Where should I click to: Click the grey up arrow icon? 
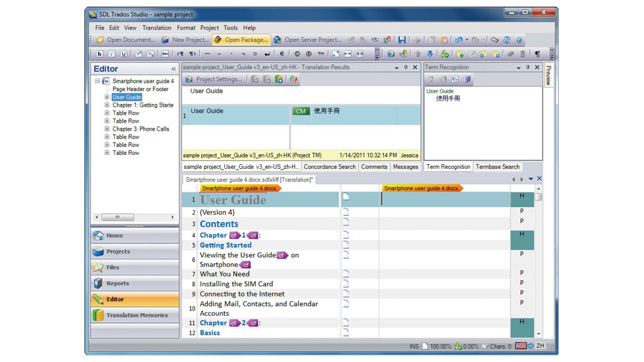click(418, 54)
